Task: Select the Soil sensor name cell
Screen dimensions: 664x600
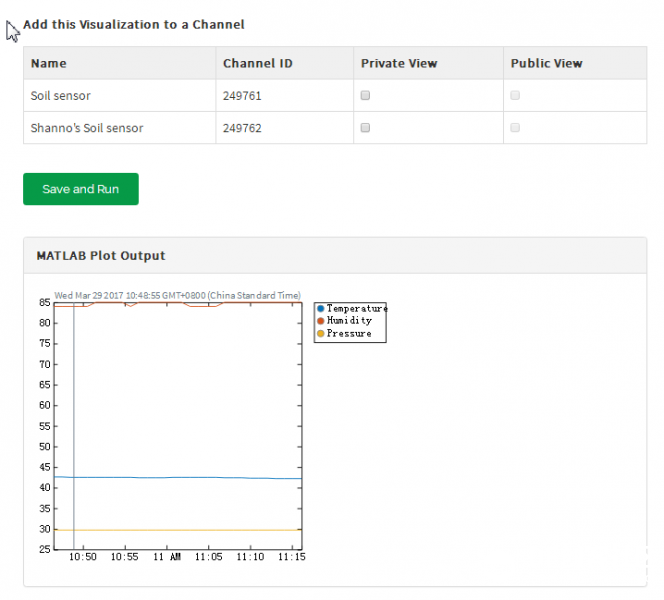Action: coord(119,96)
